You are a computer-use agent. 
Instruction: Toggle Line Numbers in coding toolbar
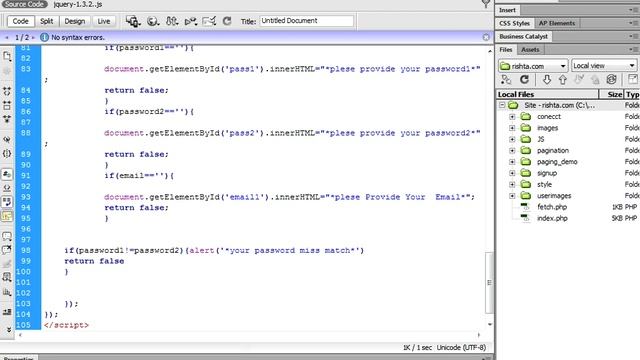click(7, 174)
